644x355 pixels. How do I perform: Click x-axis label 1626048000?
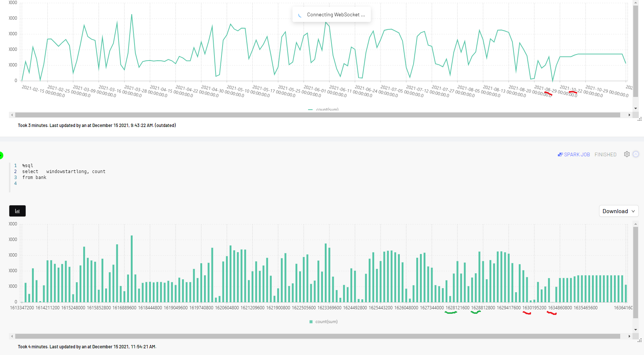[407, 308]
